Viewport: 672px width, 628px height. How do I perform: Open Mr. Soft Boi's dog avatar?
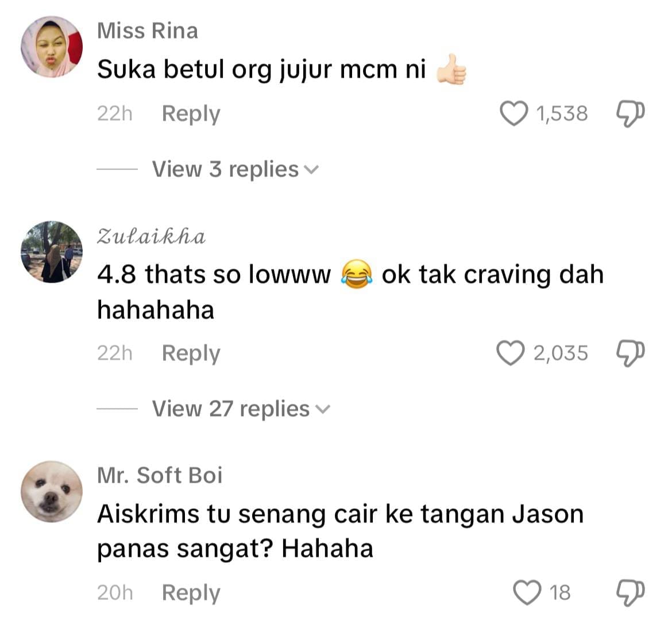52,492
